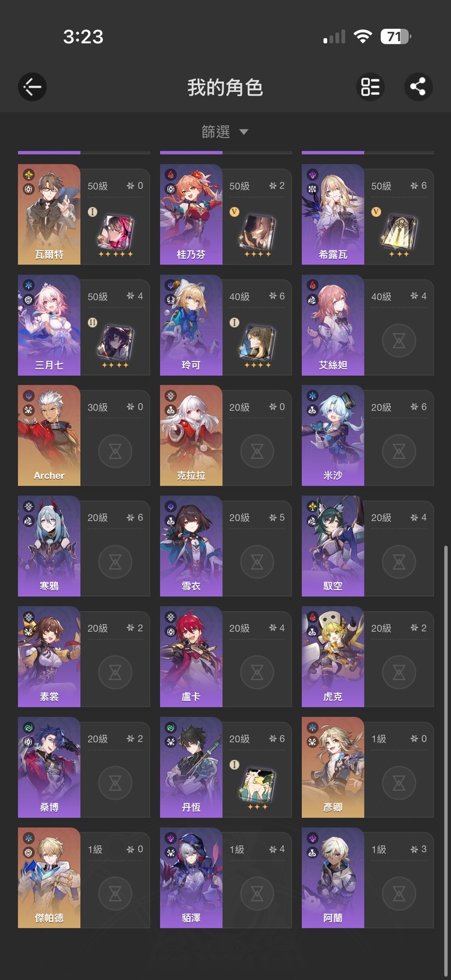Open 希露瓦 character card
Image resolution: width=451 pixels, height=980 pixels.
coord(367,215)
